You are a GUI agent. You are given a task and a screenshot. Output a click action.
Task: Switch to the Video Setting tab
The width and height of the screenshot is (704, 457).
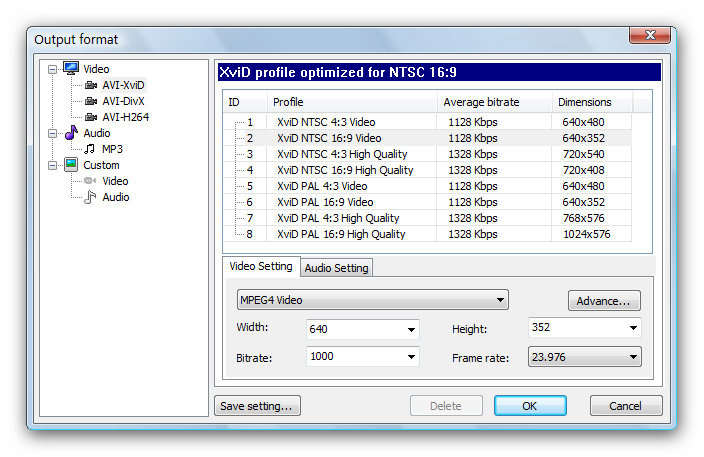click(261, 266)
